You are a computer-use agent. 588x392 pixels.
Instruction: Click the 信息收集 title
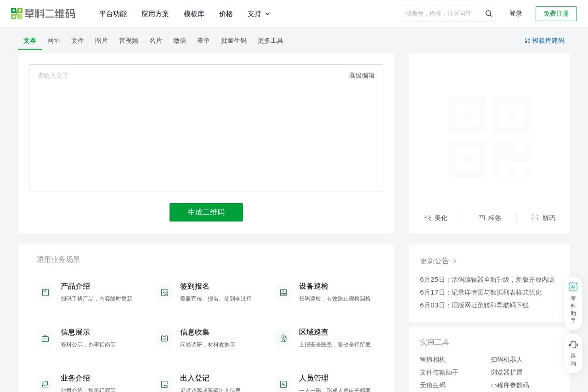pyautogui.click(x=195, y=332)
